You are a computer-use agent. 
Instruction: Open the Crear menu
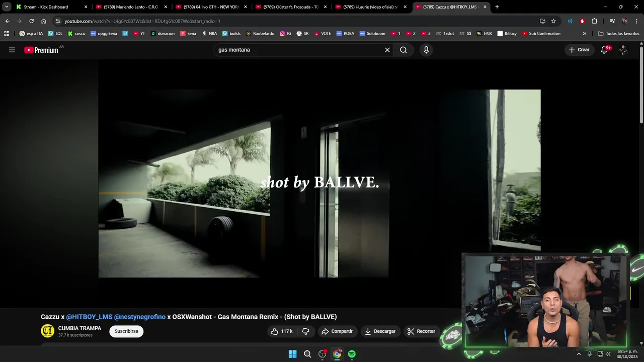pyautogui.click(x=579, y=50)
